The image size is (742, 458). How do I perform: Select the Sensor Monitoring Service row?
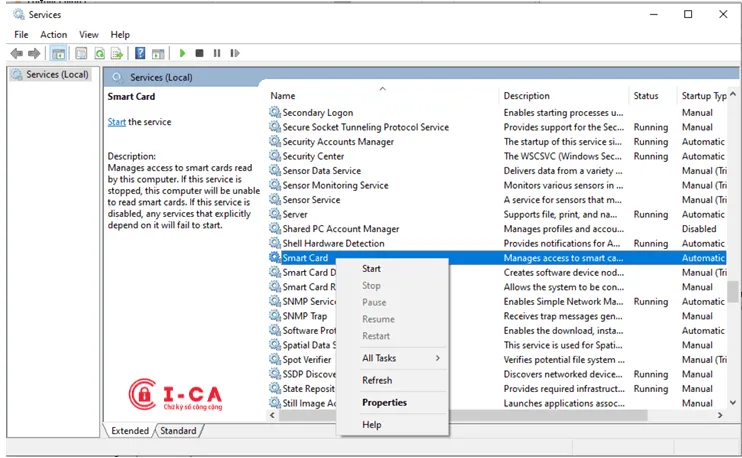click(x=497, y=185)
